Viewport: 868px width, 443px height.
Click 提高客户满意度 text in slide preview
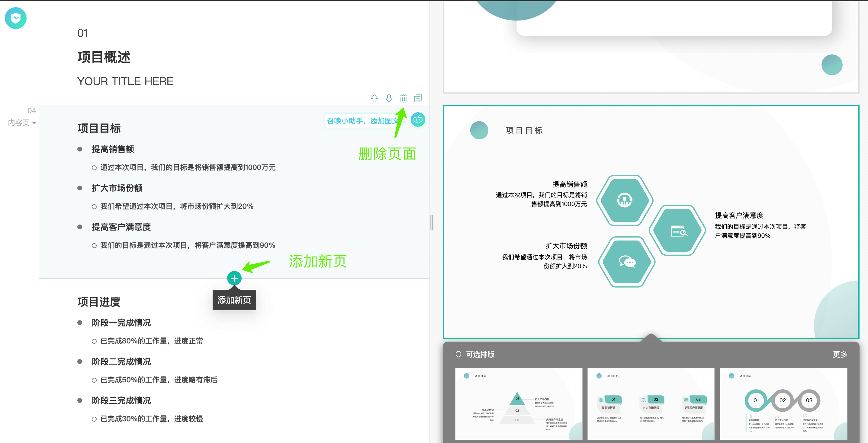point(739,215)
